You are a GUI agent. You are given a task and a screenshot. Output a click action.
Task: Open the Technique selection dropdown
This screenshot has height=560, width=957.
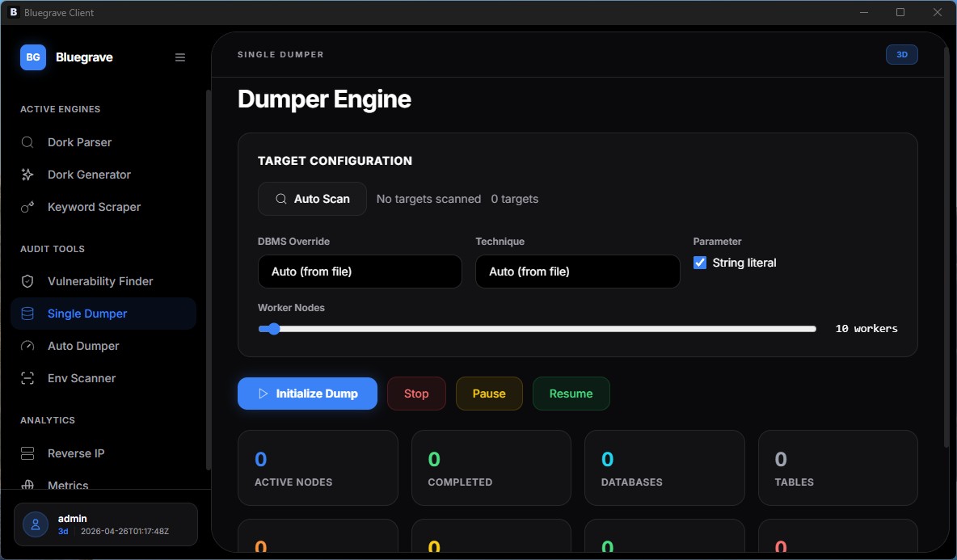[x=577, y=272]
